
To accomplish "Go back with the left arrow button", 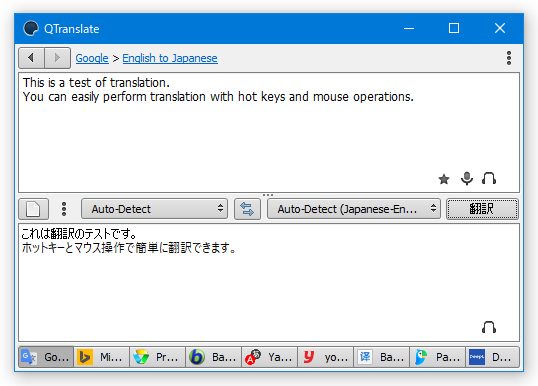I will point(31,58).
